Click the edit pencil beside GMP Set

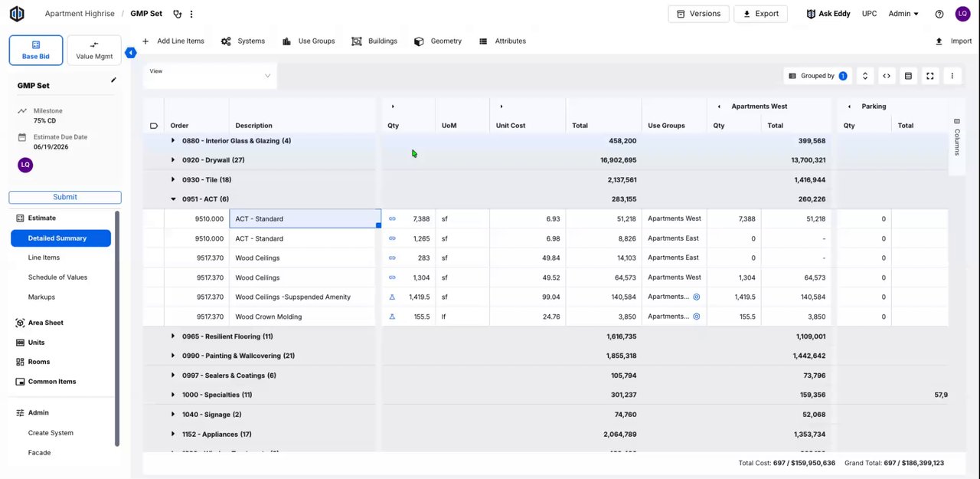pos(113,80)
